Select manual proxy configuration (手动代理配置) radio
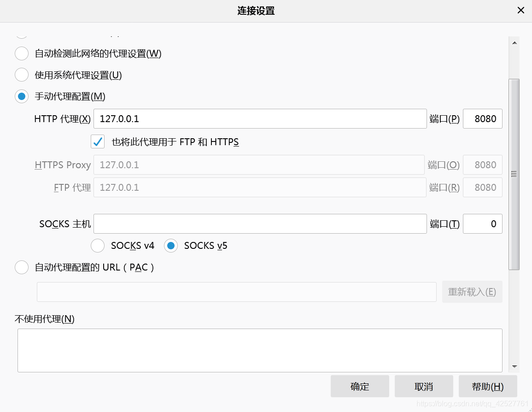The width and height of the screenshot is (532, 412). pyautogui.click(x=22, y=96)
